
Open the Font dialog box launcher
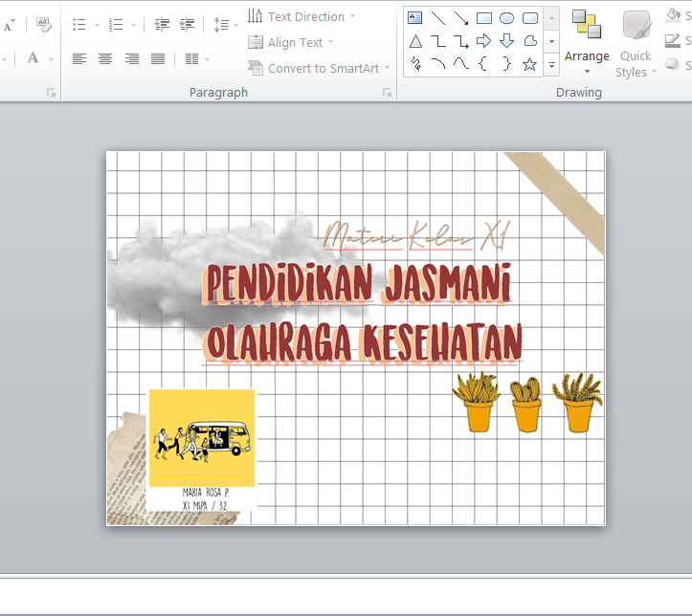tap(51, 93)
